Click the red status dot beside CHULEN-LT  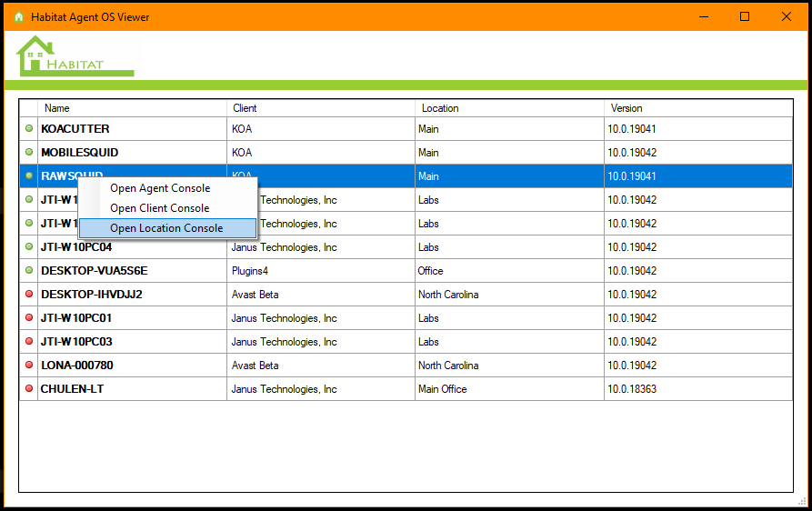click(29, 389)
